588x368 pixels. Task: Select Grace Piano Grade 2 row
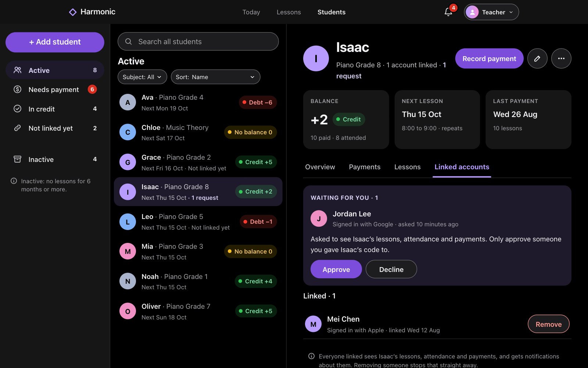tap(198, 162)
